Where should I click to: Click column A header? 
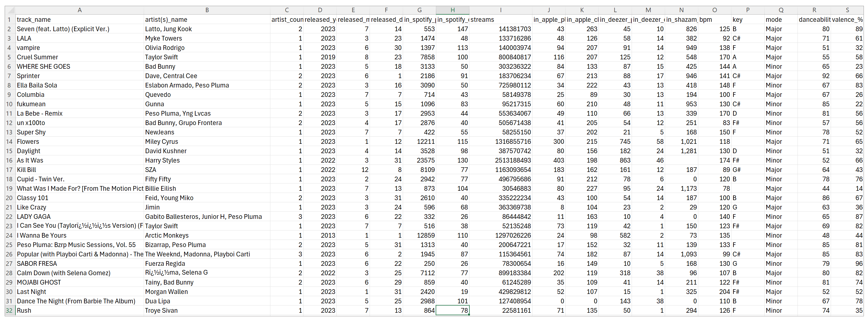(80, 10)
